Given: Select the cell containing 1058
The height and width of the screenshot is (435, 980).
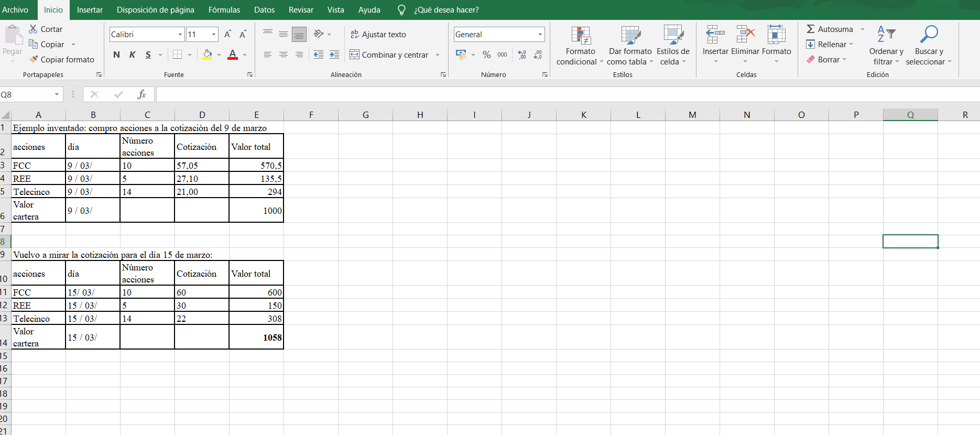Looking at the screenshot, I should [256, 337].
